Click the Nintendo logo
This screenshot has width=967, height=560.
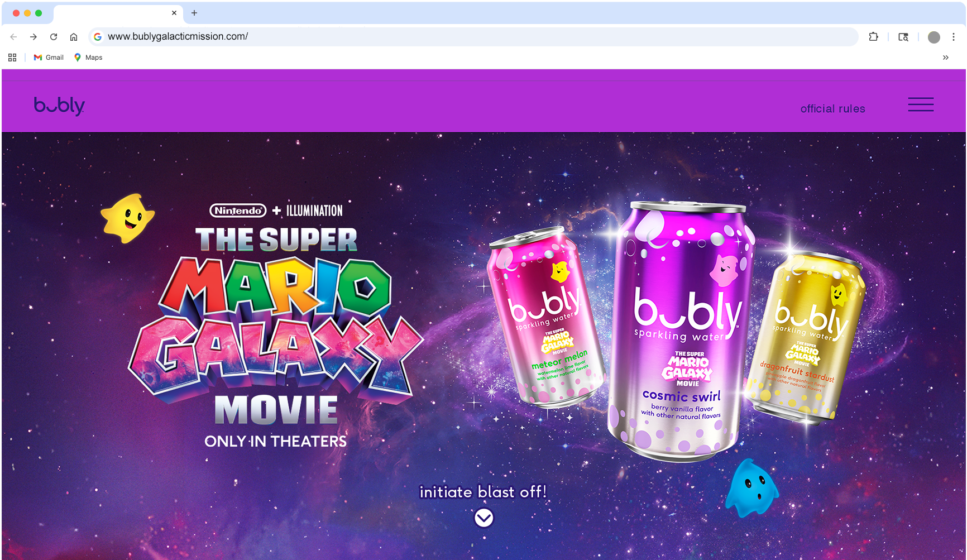238,210
